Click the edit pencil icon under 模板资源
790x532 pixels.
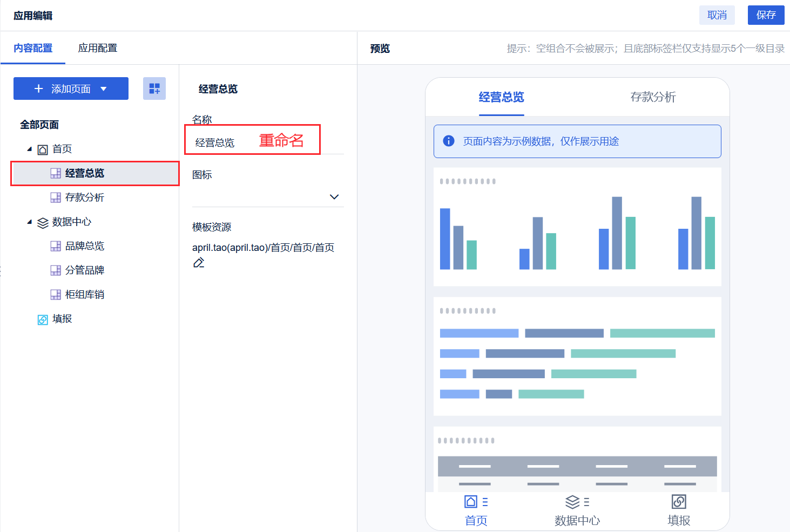click(x=199, y=263)
